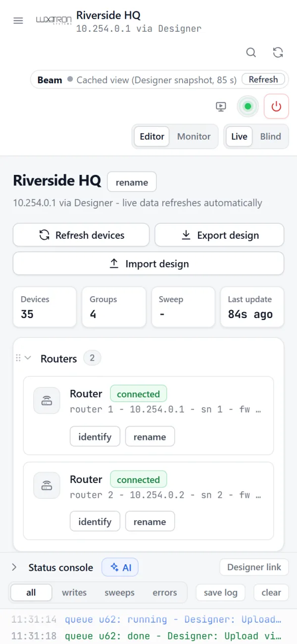Collapse the Routers group
Image resolution: width=297 pixels, height=644 pixels.
[x=28, y=358]
